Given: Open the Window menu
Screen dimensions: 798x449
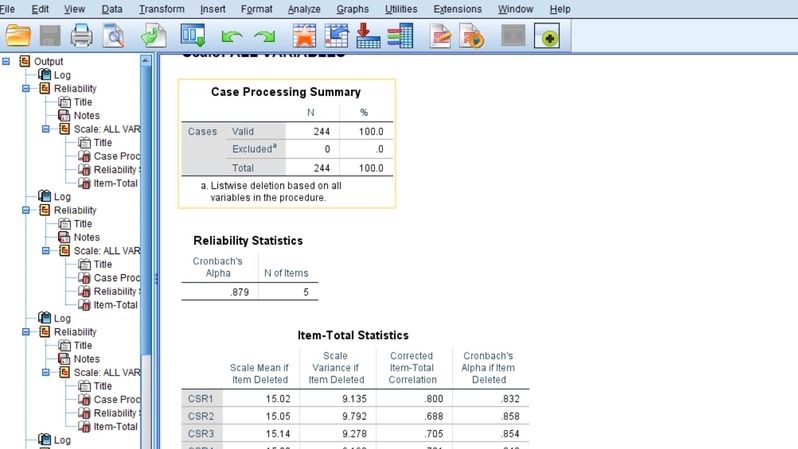Looking at the screenshot, I should coord(516,9).
